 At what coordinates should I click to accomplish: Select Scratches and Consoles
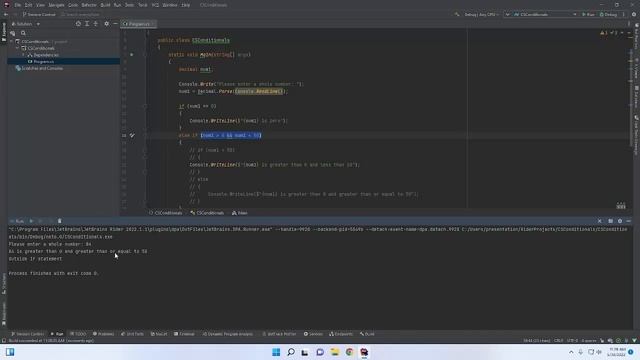point(39,68)
